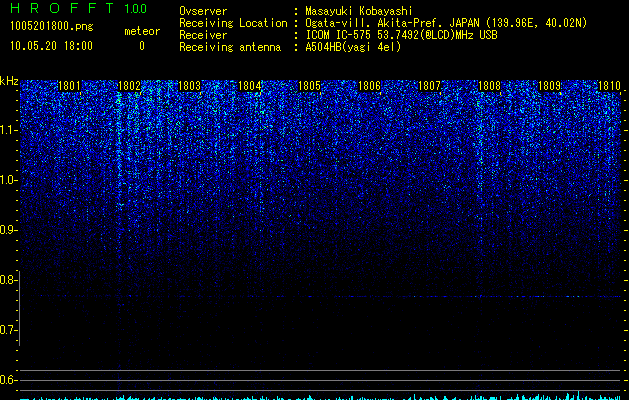Click the 1.0 frequency axis label

pos(8,180)
